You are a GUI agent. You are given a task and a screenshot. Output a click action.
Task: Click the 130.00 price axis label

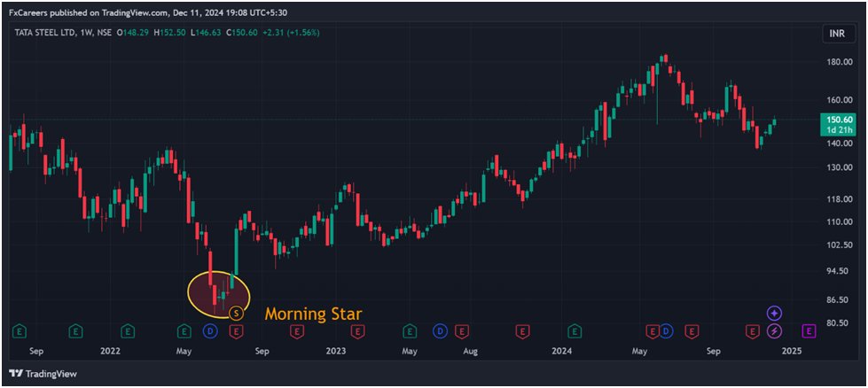coord(840,167)
